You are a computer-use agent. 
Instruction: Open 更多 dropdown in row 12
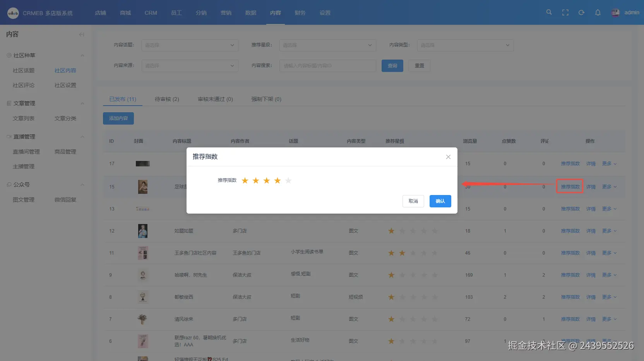point(609,231)
